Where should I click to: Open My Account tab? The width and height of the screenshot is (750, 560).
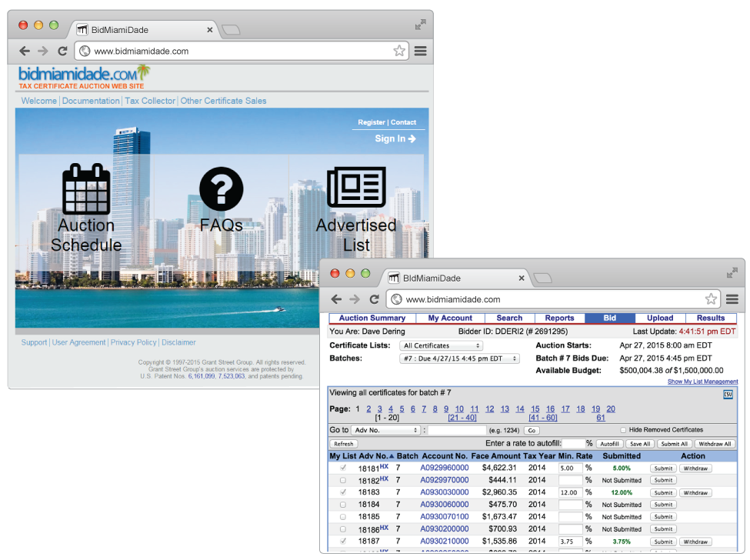[x=450, y=318]
